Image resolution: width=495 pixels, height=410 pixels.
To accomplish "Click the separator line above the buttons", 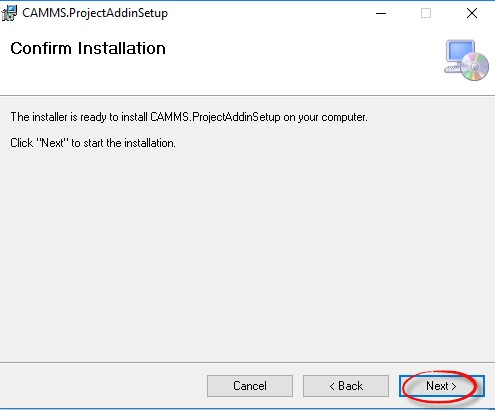I will tap(247, 362).
